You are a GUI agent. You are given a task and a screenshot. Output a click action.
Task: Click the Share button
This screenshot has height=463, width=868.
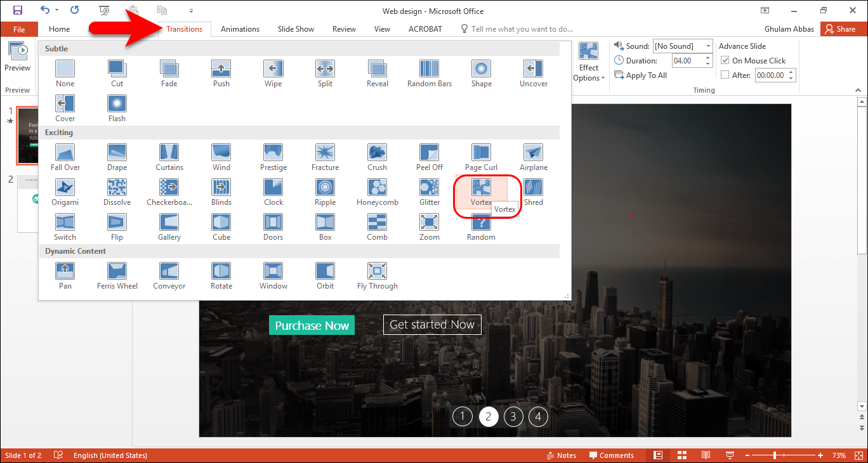click(x=840, y=29)
